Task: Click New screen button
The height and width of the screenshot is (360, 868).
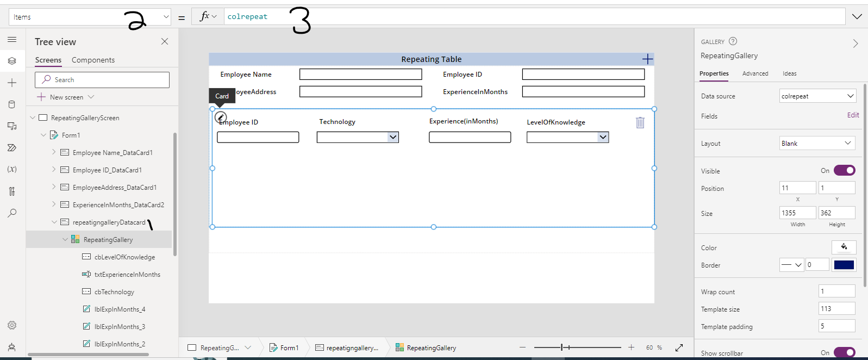Action: 66,97
